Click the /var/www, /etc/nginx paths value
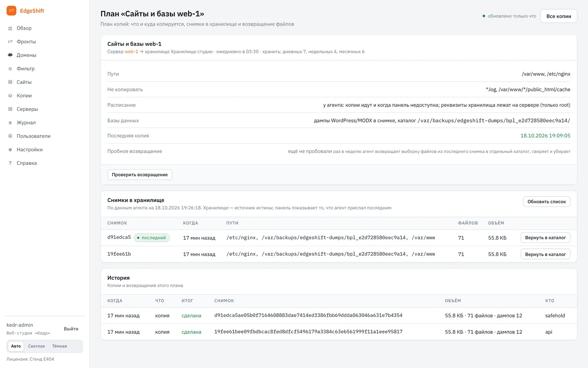This screenshot has width=588, height=368. (x=546, y=74)
